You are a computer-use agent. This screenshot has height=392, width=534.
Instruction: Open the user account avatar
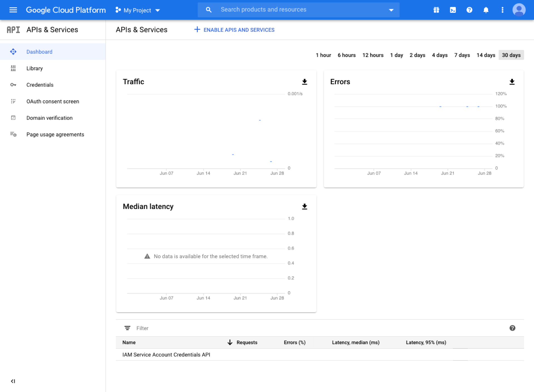click(519, 10)
